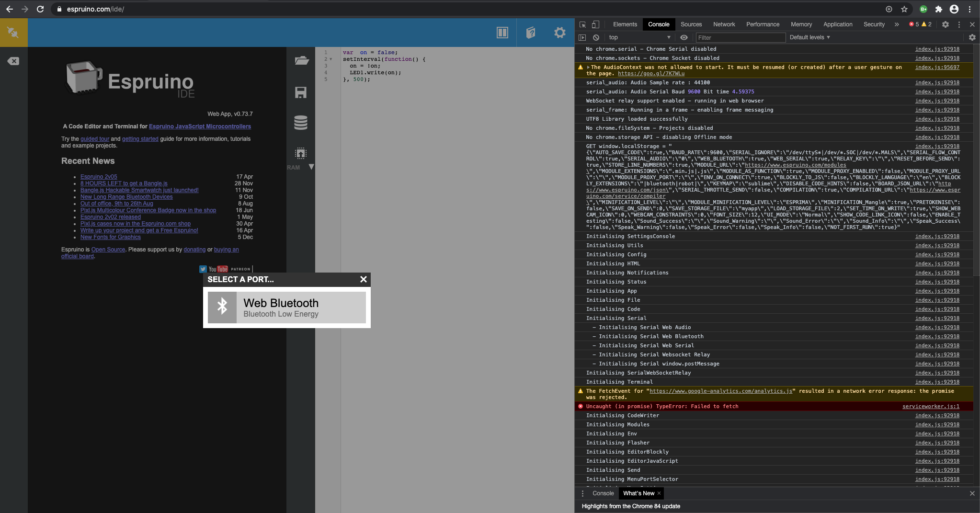Viewport: 980px width, 513px height.
Task: Open Espruino JavaScript Microcontrollers link
Action: [x=200, y=126]
